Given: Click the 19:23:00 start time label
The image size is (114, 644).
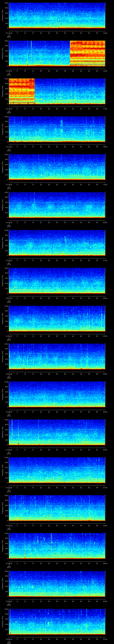Looking at the screenshot, I should point(9,374).
